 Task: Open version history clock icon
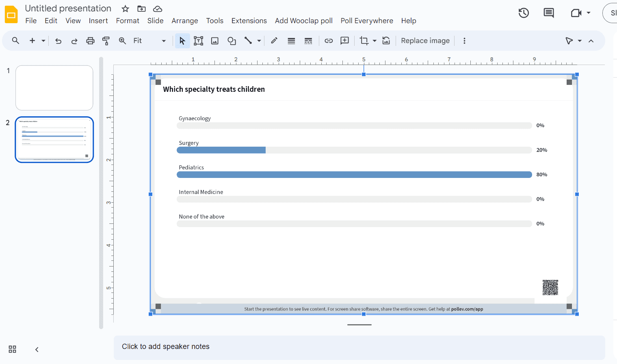click(524, 13)
